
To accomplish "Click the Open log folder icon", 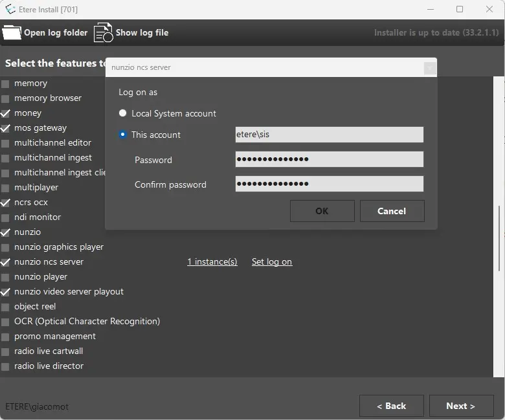I will (x=12, y=32).
